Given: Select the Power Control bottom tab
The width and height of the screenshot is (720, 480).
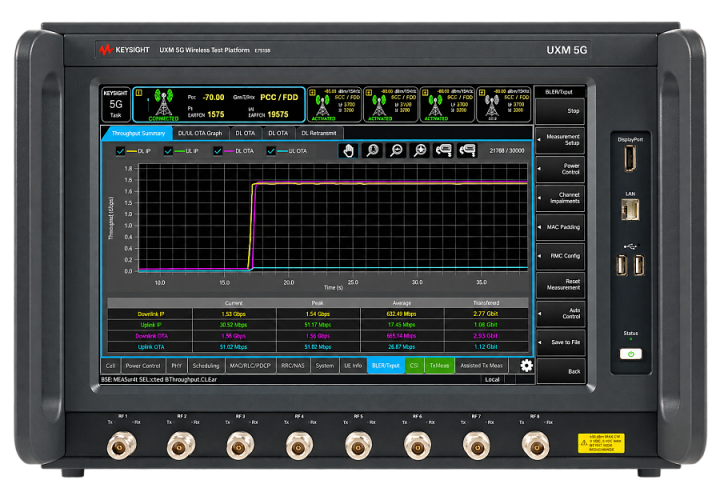Looking at the screenshot, I should click(143, 366).
